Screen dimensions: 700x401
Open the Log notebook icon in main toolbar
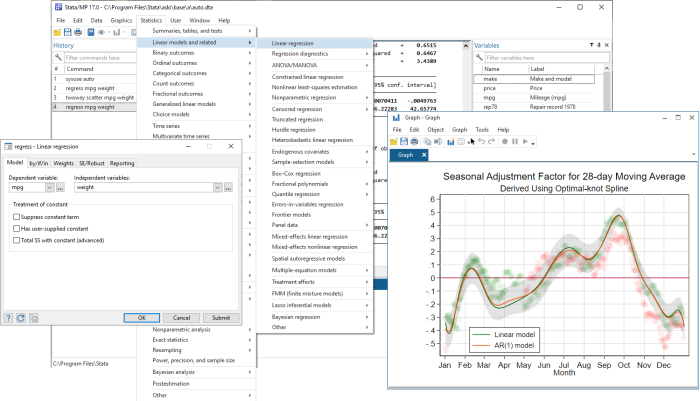[91, 32]
